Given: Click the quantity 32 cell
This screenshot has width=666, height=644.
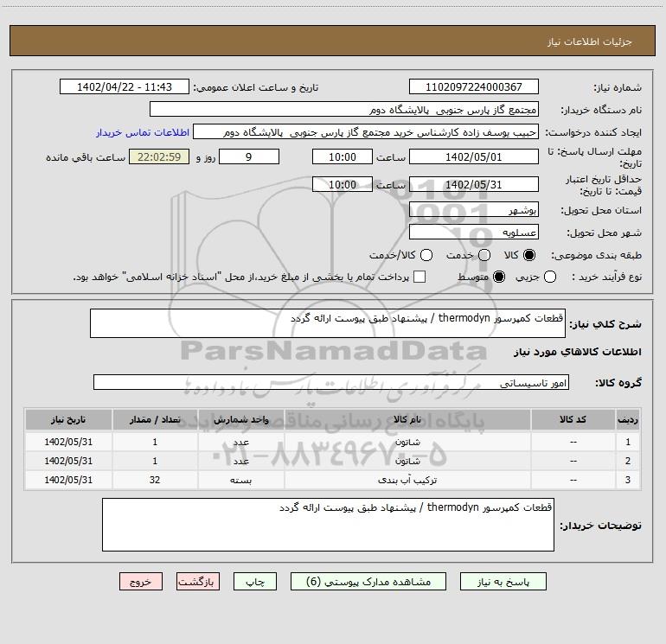Looking at the screenshot, I should click(155, 480).
